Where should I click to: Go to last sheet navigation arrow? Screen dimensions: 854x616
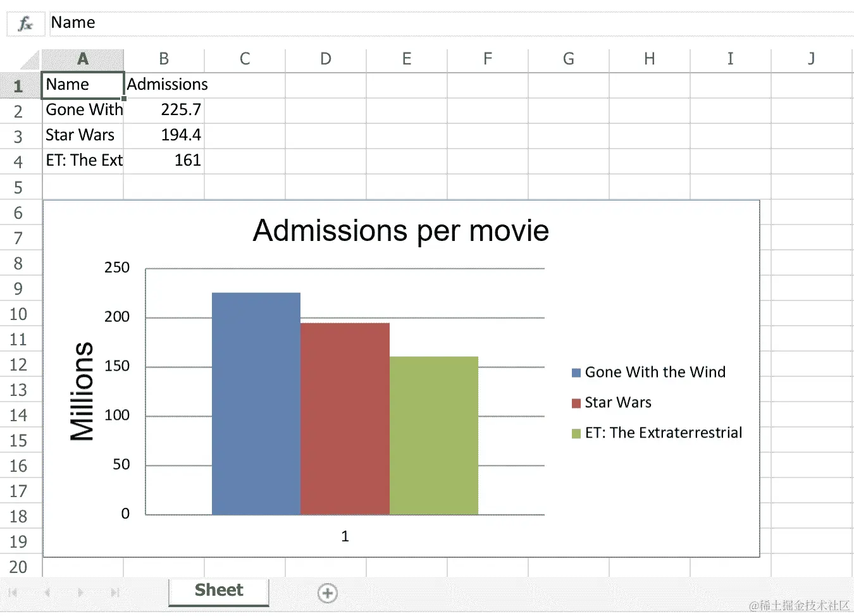(114, 593)
